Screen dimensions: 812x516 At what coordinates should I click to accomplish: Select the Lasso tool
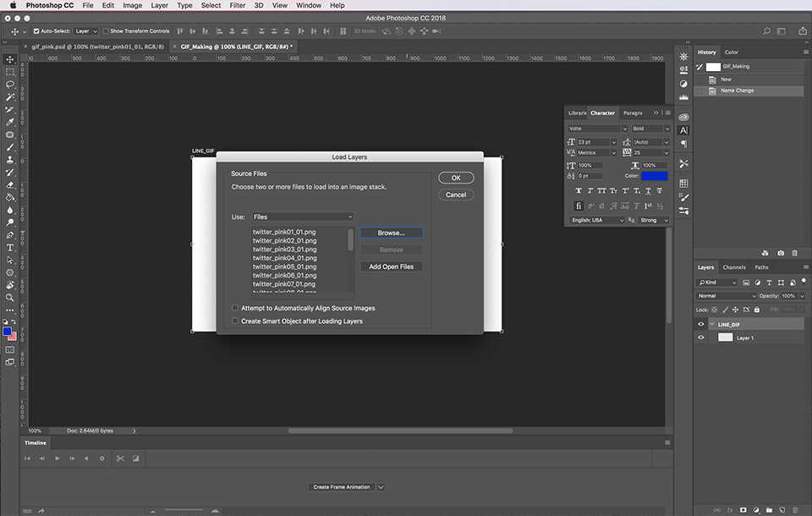[x=10, y=85]
